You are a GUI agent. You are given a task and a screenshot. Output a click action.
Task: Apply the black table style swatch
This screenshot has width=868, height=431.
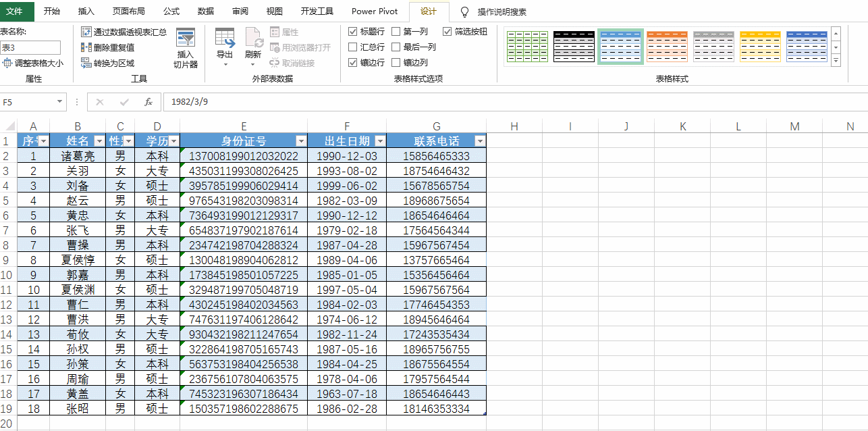(574, 47)
